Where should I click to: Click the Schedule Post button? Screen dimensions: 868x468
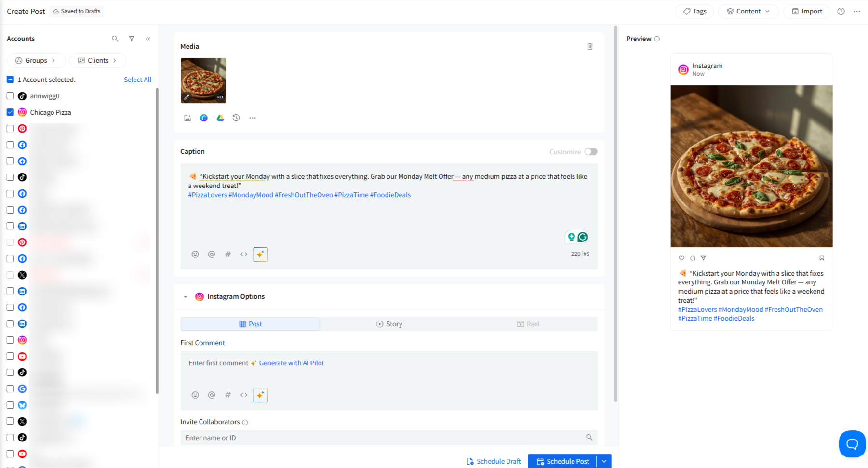[x=562, y=461]
